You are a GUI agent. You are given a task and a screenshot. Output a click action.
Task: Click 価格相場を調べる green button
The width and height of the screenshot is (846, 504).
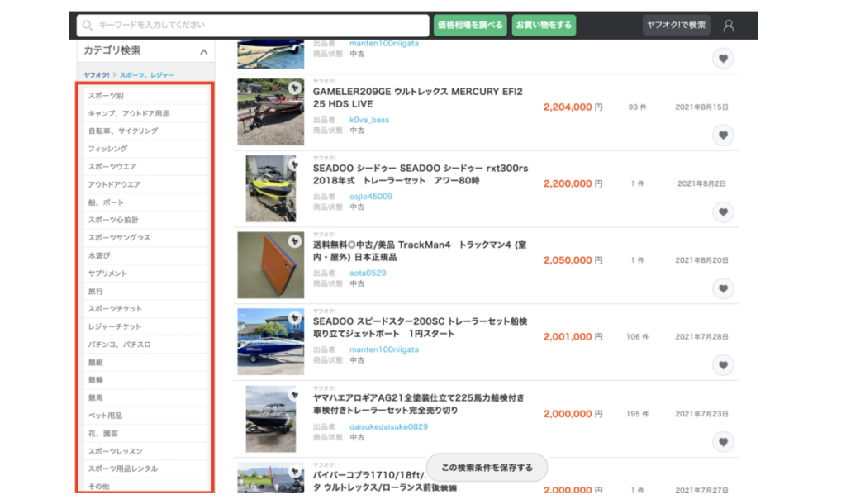click(469, 25)
